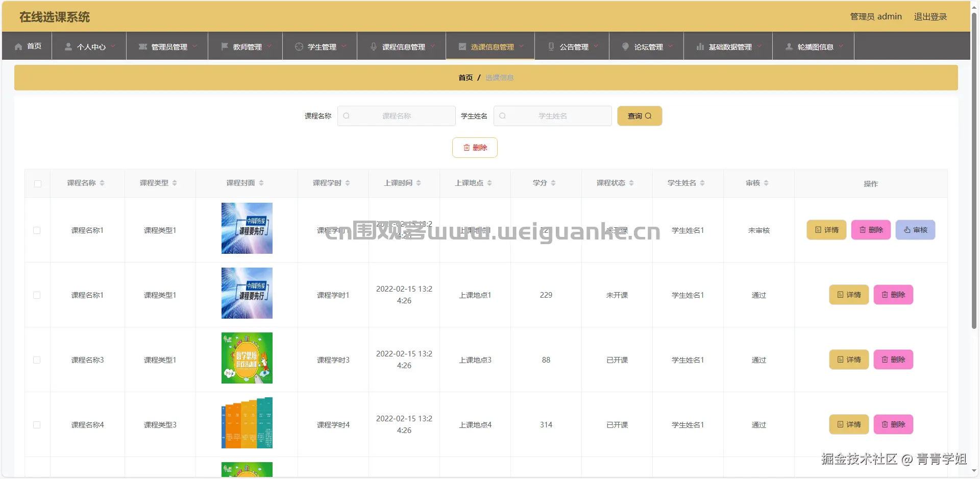Delete the 课程名称3 row

[893, 360]
